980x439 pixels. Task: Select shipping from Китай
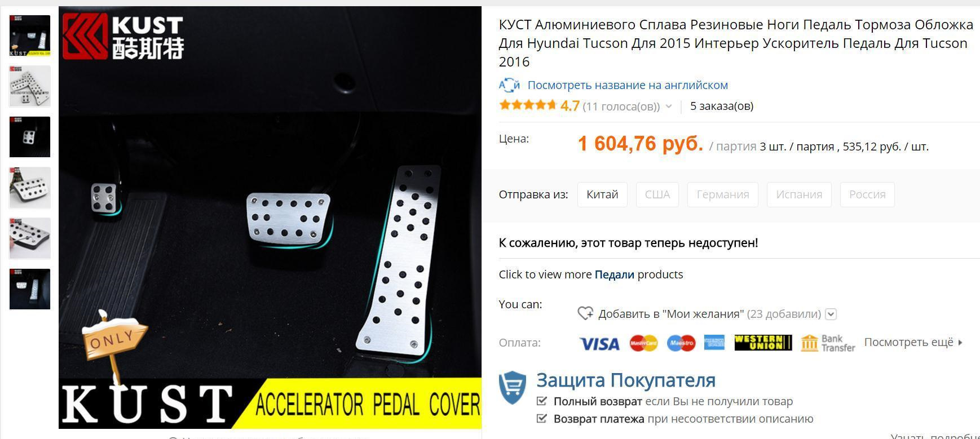(x=602, y=194)
